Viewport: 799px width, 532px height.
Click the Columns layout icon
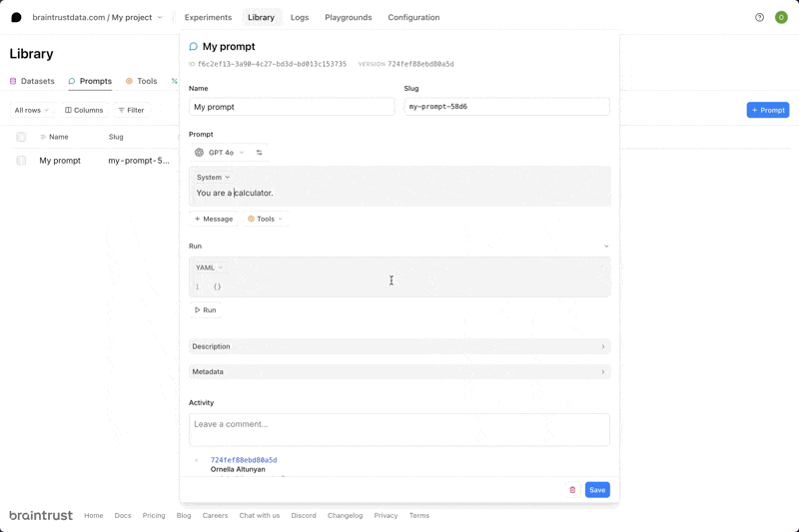click(x=68, y=110)
